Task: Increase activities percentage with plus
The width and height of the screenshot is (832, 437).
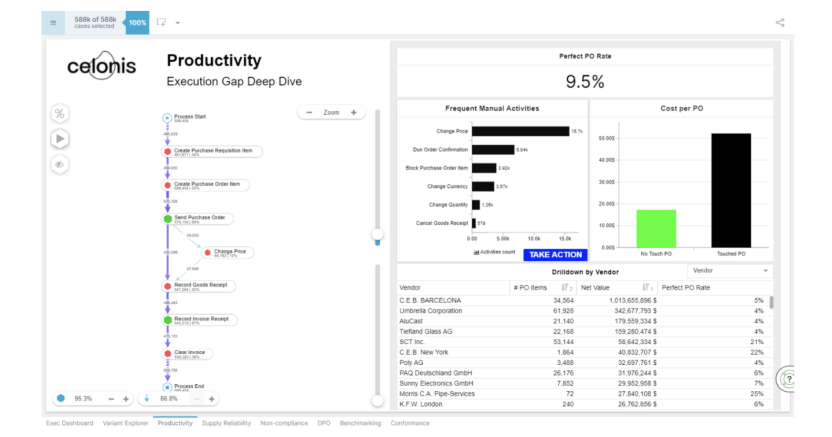Action: pos(126,399)
